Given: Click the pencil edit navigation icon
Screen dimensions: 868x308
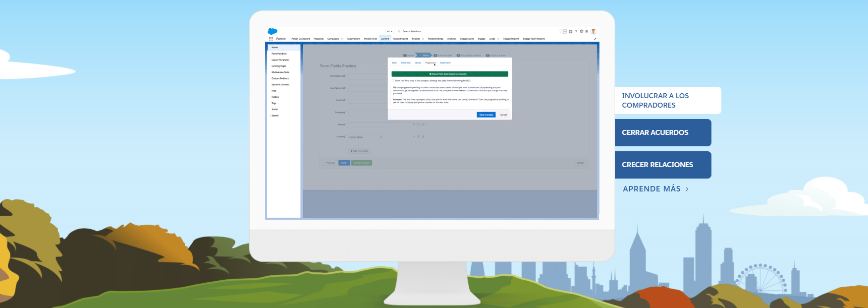Looking at the screenshot, I should click(x=595, y=39).
